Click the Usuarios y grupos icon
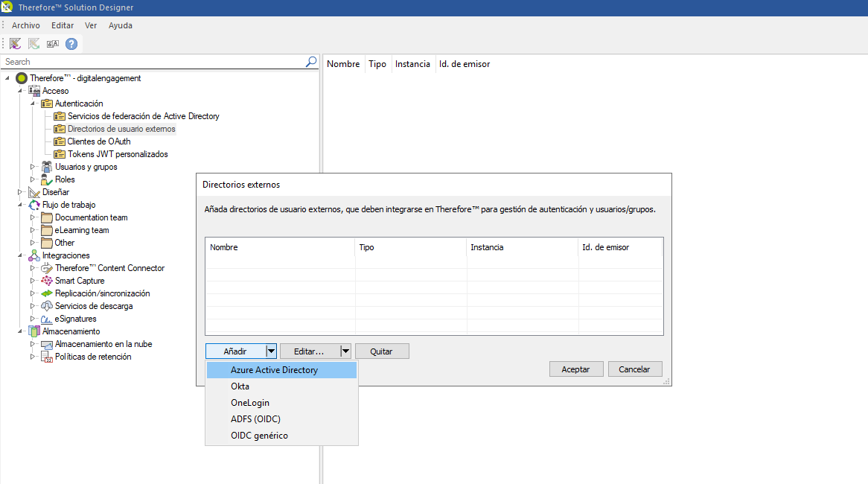 (47, 167)
